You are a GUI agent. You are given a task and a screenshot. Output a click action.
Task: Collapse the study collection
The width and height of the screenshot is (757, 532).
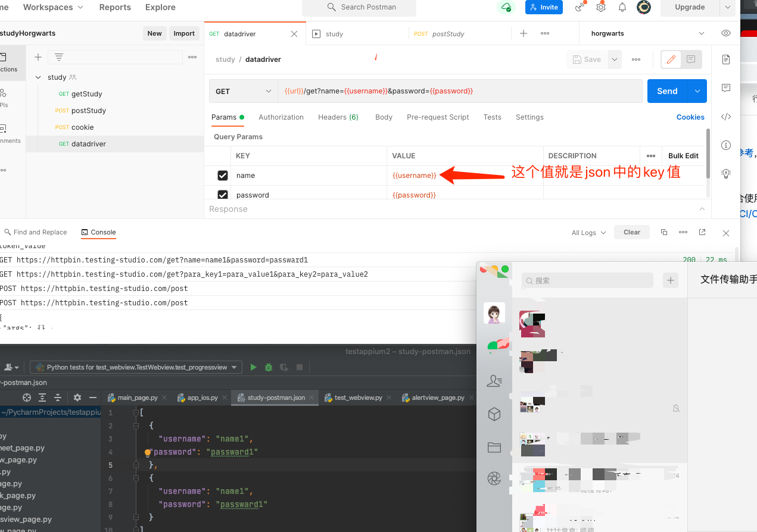[38, 77]
